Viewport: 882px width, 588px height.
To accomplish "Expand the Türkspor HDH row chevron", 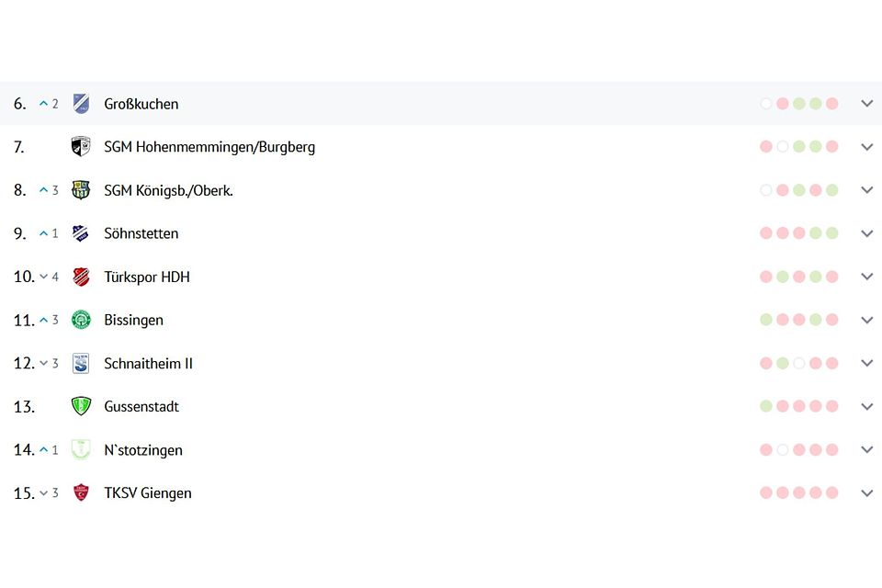I will (866, 277).
